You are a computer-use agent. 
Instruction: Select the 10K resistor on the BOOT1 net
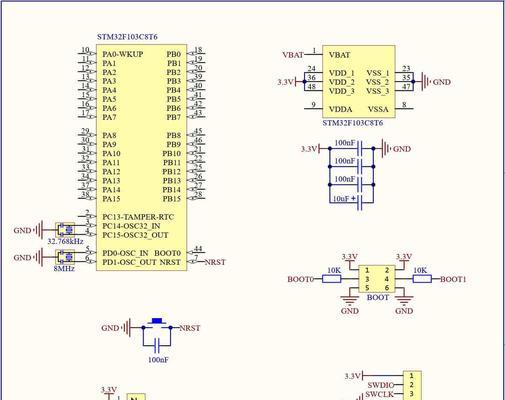[422, 279]
